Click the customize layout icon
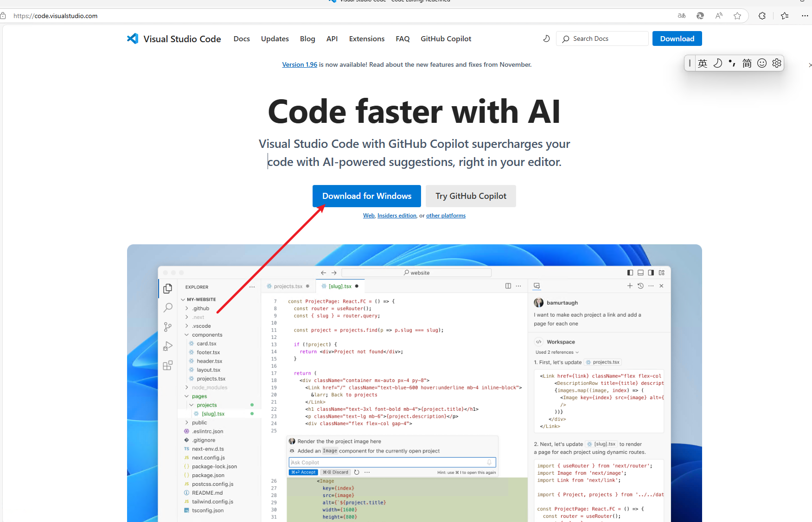Viewport: 812px width, 522px height. point(662,273)
